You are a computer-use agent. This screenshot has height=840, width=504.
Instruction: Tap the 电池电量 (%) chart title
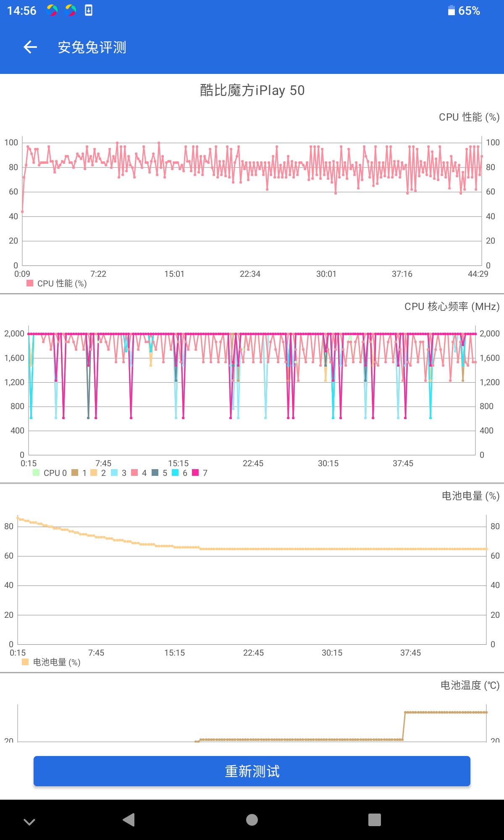click(x=470, y=496)
